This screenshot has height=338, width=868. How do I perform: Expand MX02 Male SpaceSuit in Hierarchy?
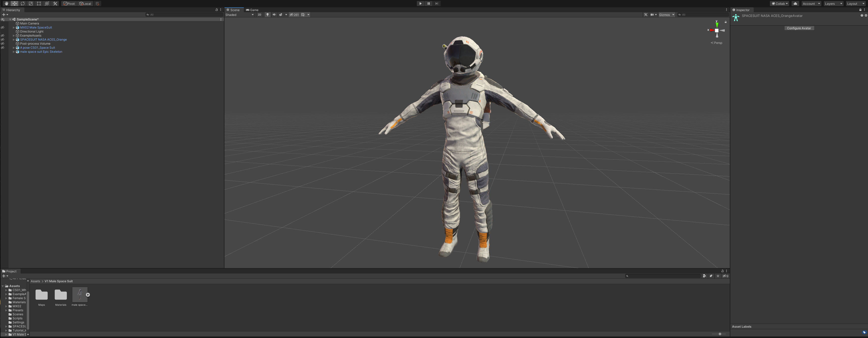(14, 27)
